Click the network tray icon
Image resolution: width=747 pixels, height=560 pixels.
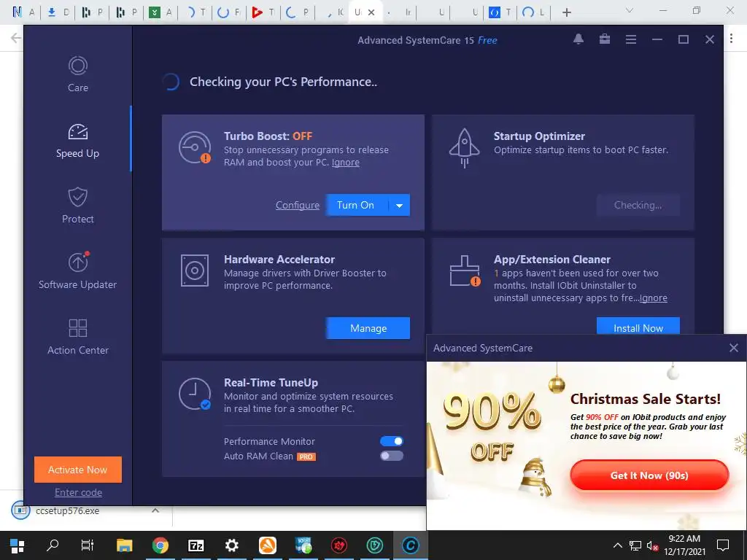(635, 545)
